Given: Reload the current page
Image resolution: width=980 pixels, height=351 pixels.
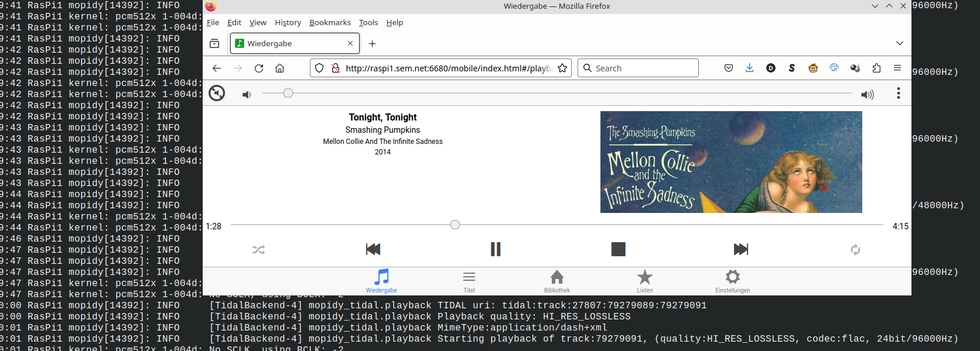Looking at the screenshot, I should [x=259, y=68].
